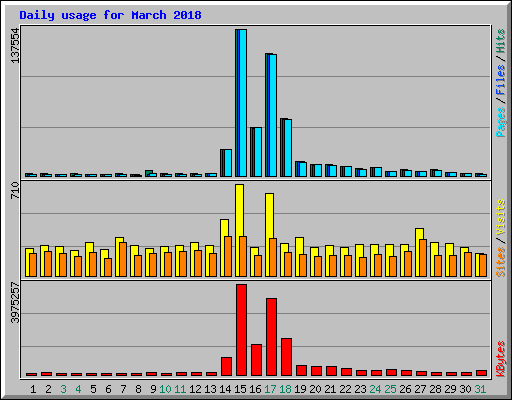
Task: Click the day 16 cyan hits bar
Action: 258,152
